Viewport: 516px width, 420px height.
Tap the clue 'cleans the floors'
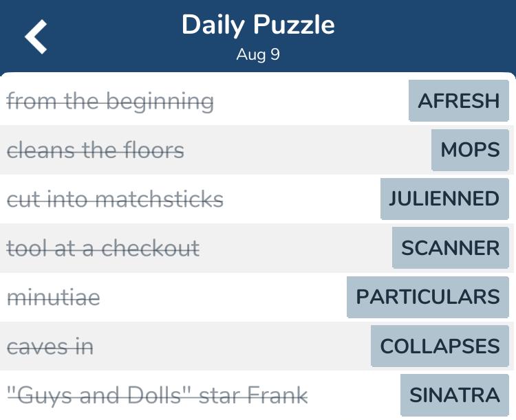click(96, 151)
